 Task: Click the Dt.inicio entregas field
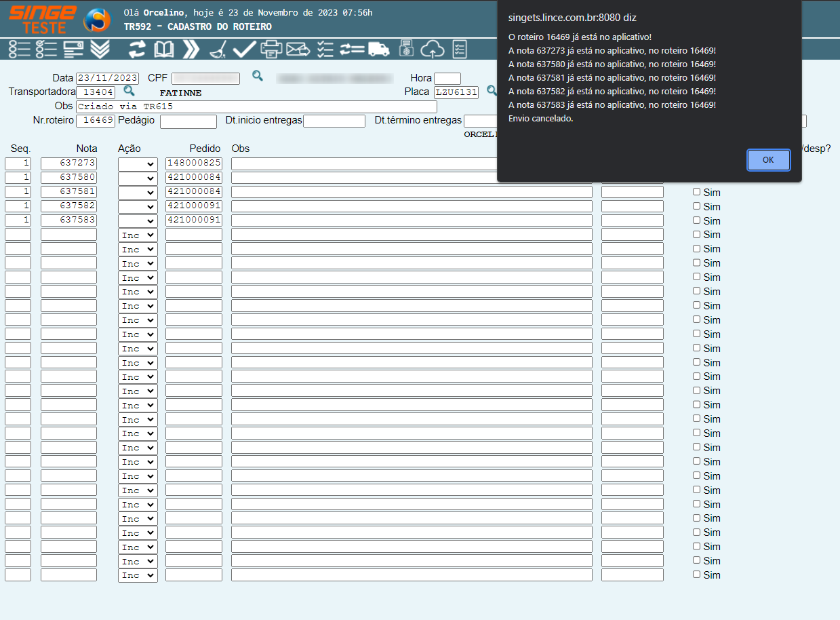(334, 121)
